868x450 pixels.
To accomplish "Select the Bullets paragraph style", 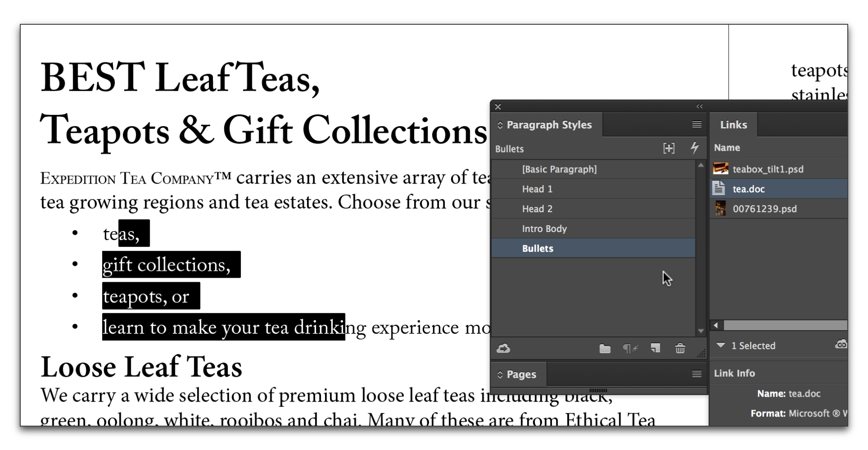I will 593,248.
